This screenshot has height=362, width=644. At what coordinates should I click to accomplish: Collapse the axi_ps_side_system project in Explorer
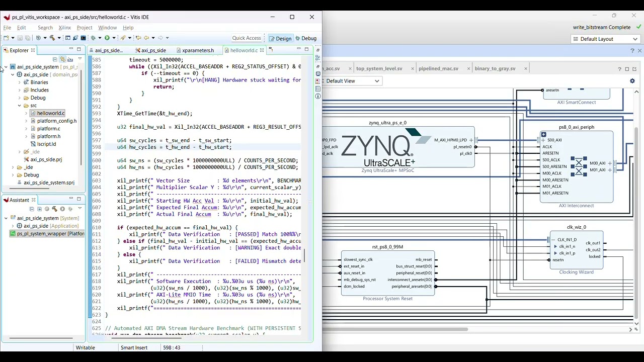pyautogui.click(x=6, y=67)
